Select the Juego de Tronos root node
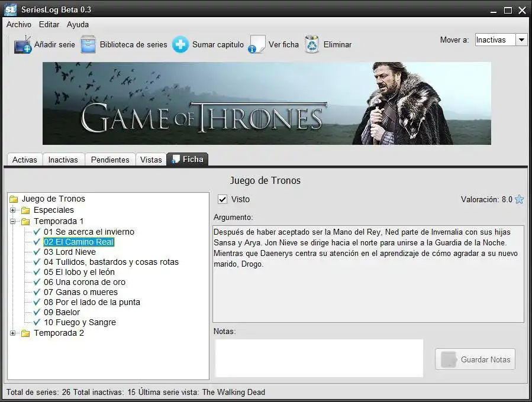This screenshot has width=532, height=402. coord(53,199)
